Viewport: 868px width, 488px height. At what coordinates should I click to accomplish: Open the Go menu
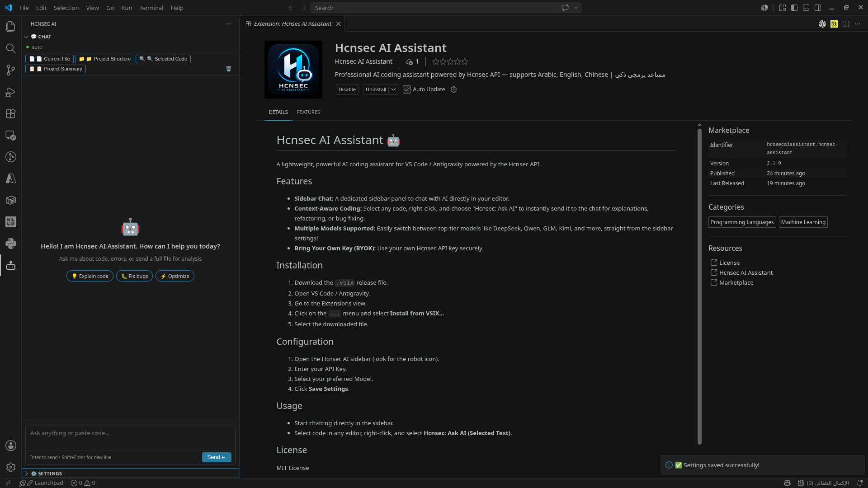[110, 8]
